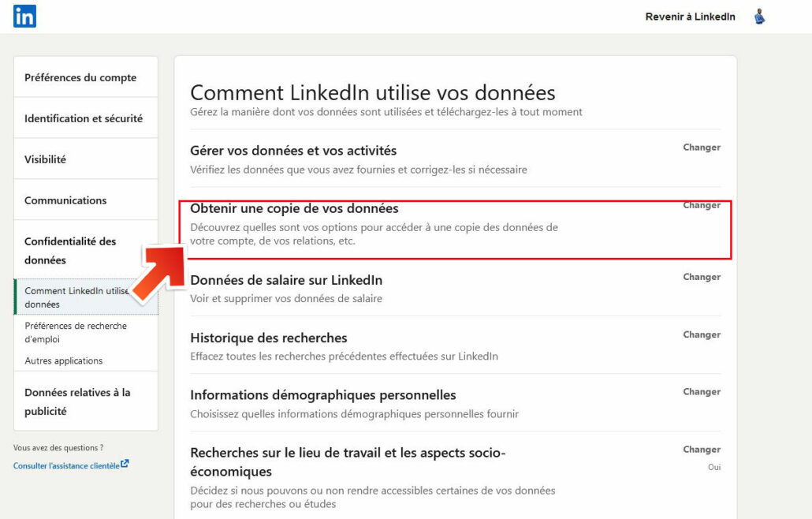Click Consulter l'assistance clientèle link
Screen dimensions: 812x519
tap(66, 465)
